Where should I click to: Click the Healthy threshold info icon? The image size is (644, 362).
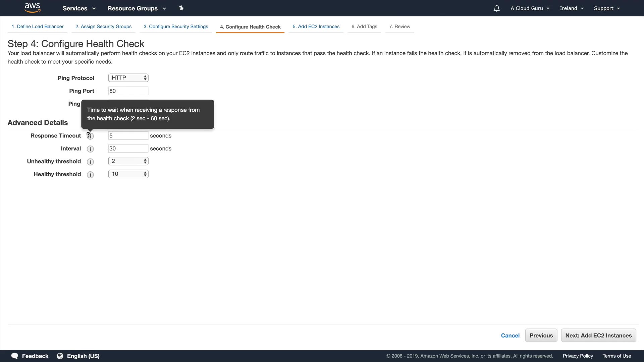(90, 175)
